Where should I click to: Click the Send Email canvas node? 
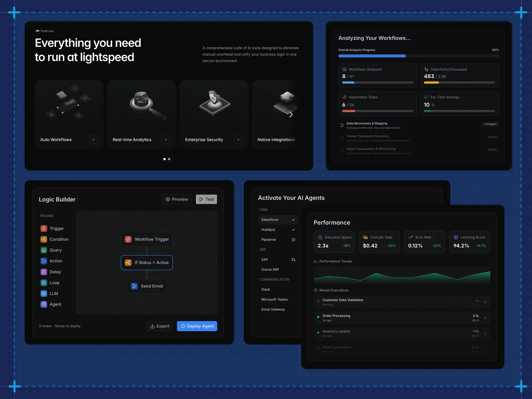pos(147,286)
